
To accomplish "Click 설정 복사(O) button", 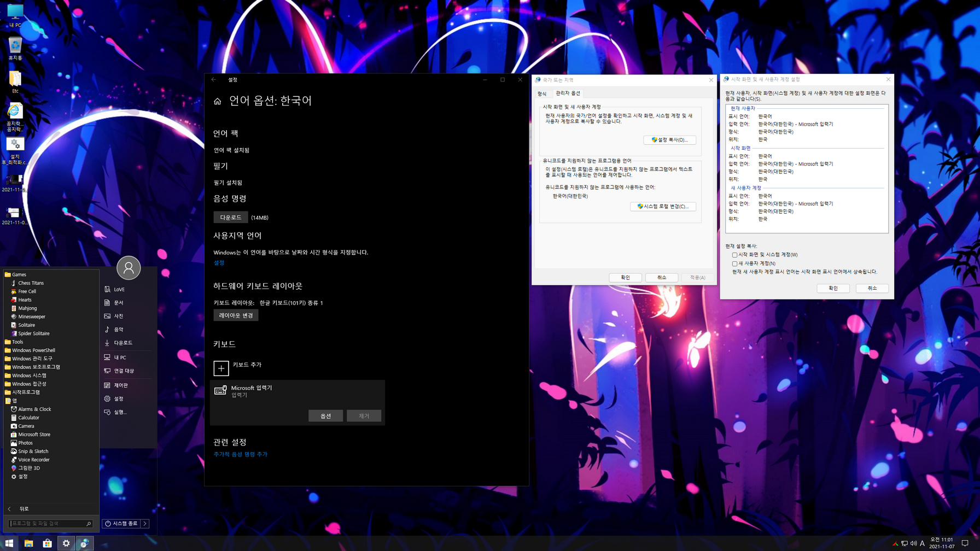I will pos(669,140).
